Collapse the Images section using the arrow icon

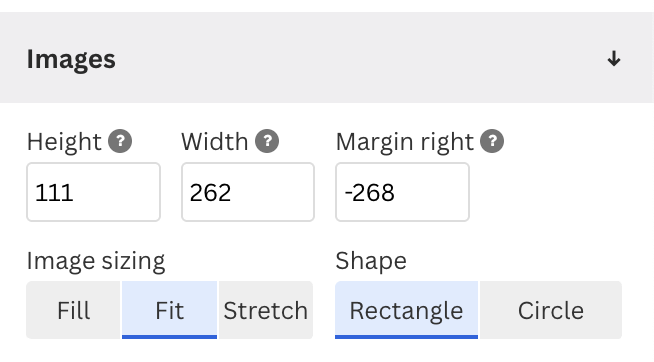coord(614,58)
